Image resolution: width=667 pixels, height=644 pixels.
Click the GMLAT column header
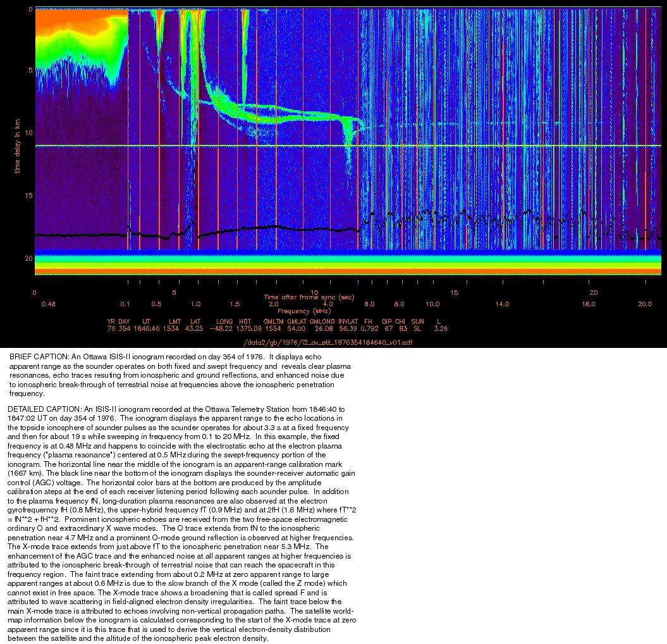coord(297,321)
